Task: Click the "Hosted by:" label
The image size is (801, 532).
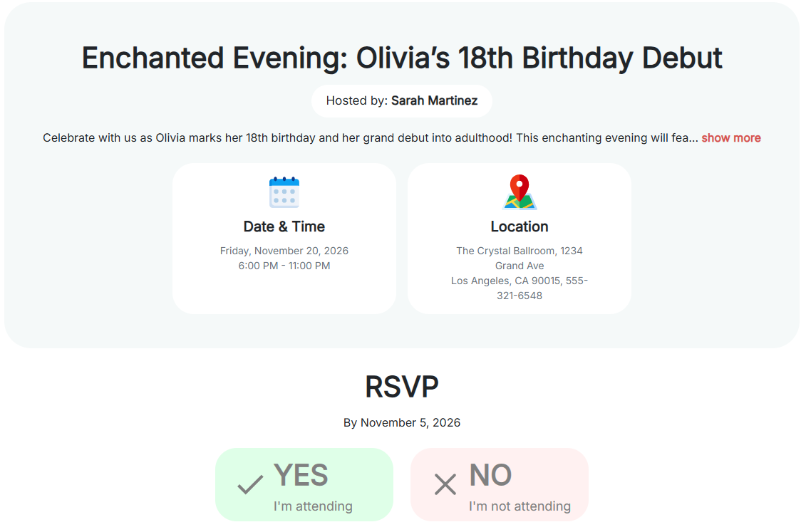Action: pos(357,101)
